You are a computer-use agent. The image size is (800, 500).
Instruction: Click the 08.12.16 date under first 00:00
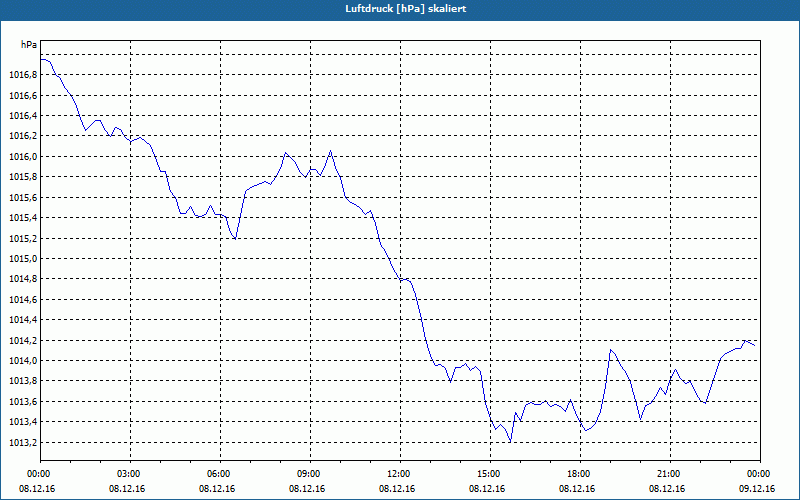click(x=37, y=488)
